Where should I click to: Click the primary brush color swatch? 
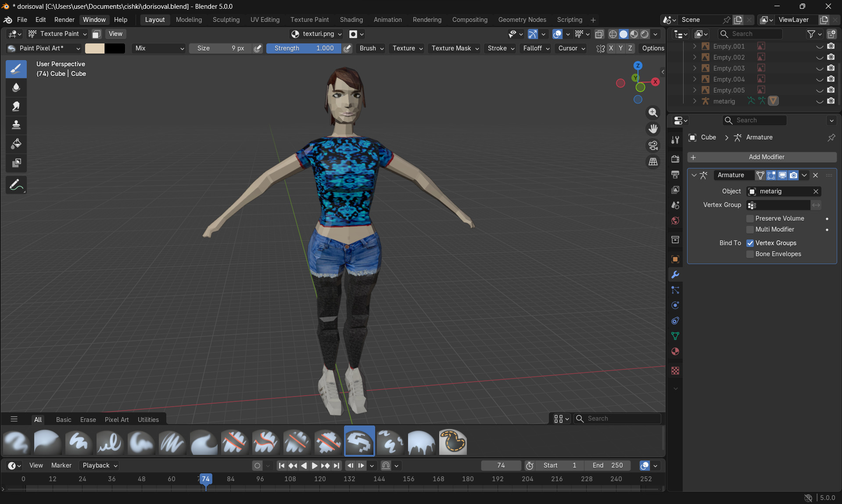[95, 48]
